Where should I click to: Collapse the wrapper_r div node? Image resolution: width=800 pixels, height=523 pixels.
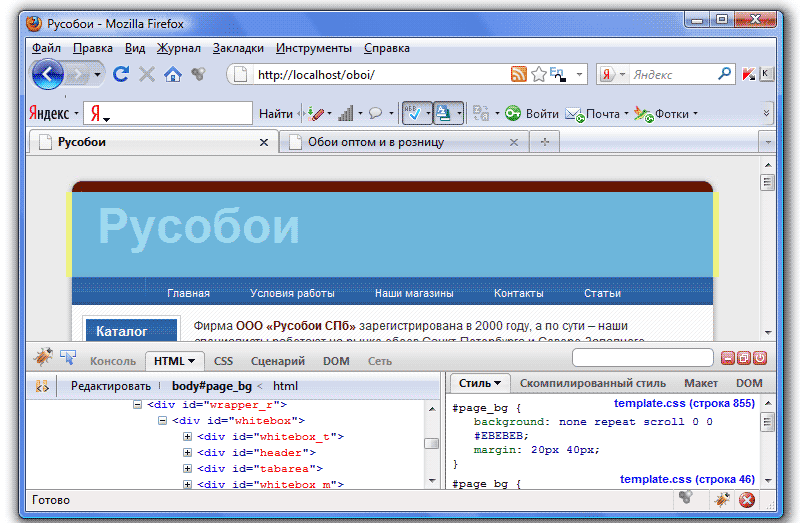138,405
